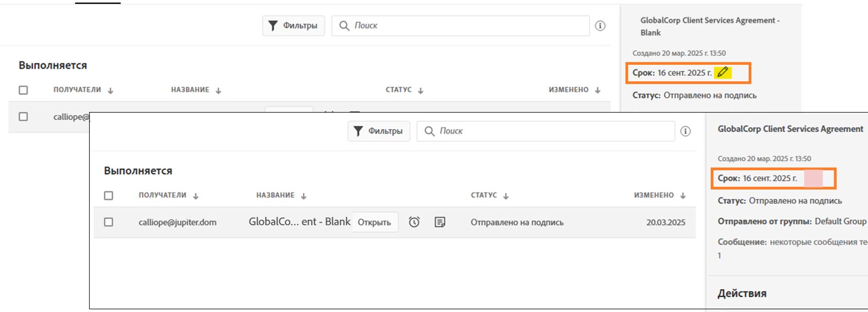Toggle the select-all checkbox in the foreground table header
The height and width of the screenshot is (312, 868).
[109, 196]
